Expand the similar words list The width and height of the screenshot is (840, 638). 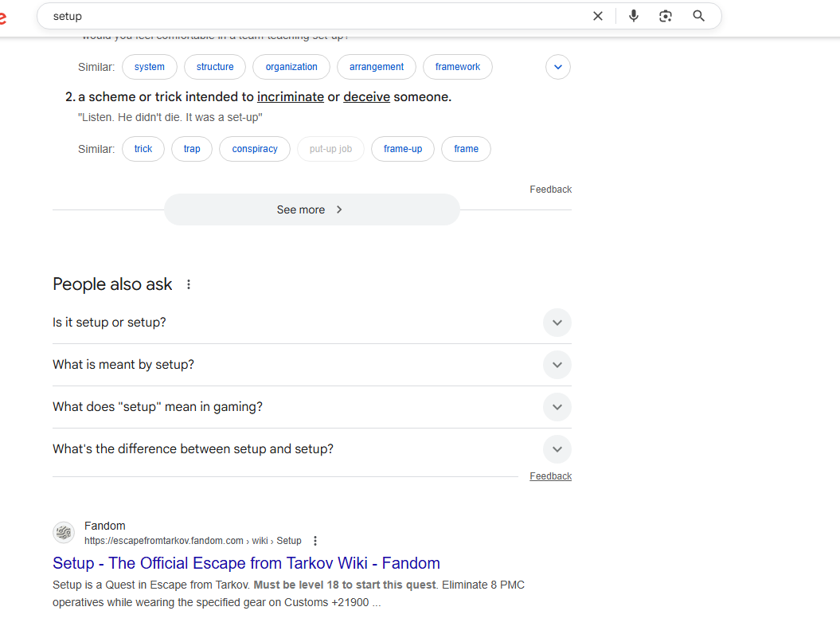click(558, 67)
